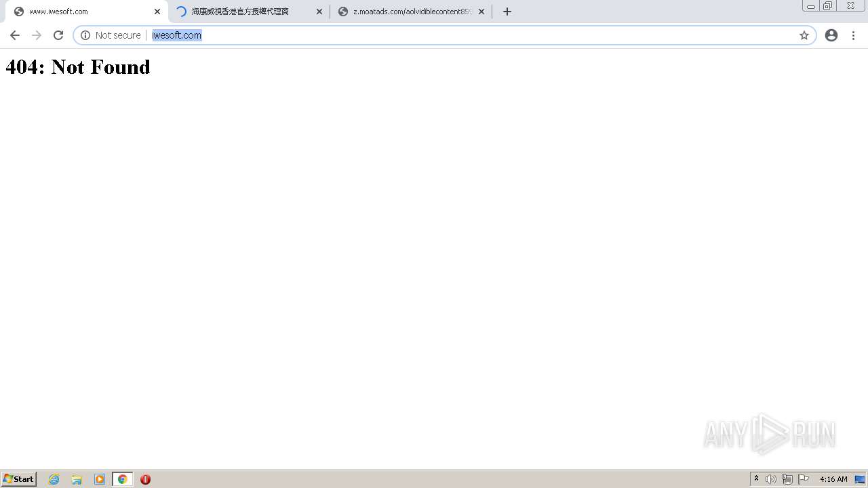
Task: Click the red Opera-style taskbar icon
Action: [x=145, y=479]
